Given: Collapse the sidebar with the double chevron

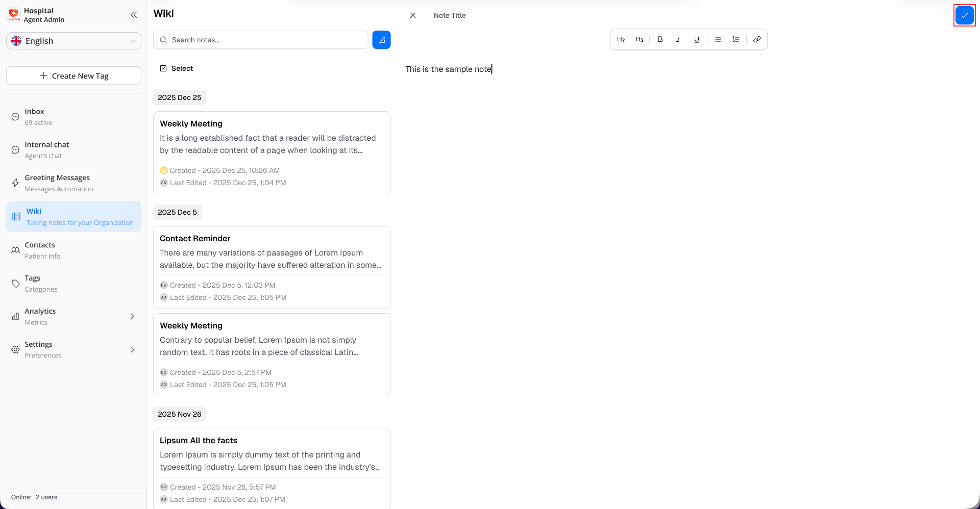Looking at the screenshot, I should (x=134, y=15).
